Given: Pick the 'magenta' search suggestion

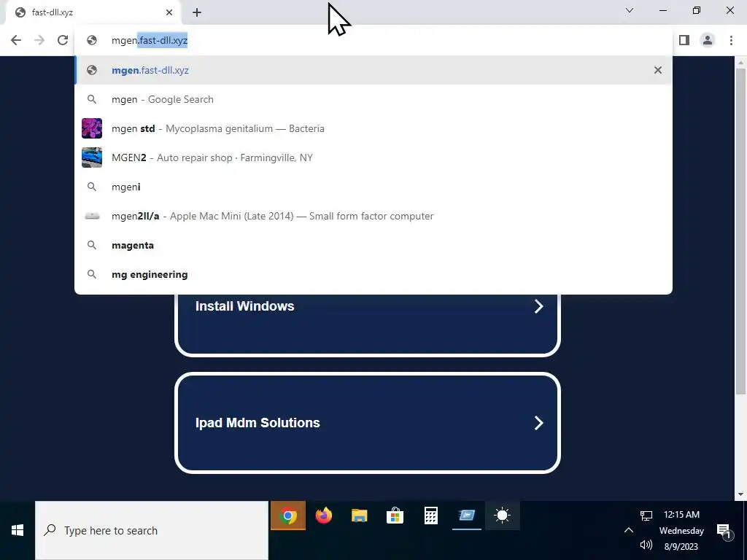Looking at the screenshot, I should (x=373, y=245).
